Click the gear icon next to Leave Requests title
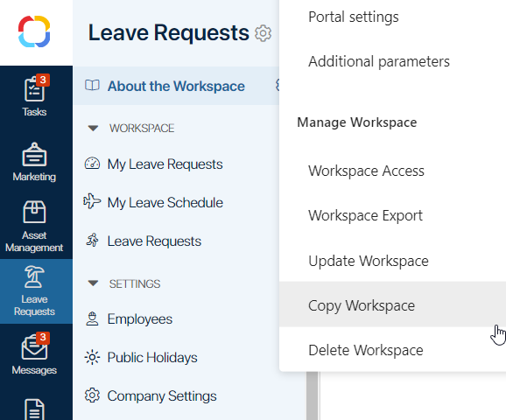The width and height of the screenshot is (506, 420). pyautogui.click(x=263, y=33)
